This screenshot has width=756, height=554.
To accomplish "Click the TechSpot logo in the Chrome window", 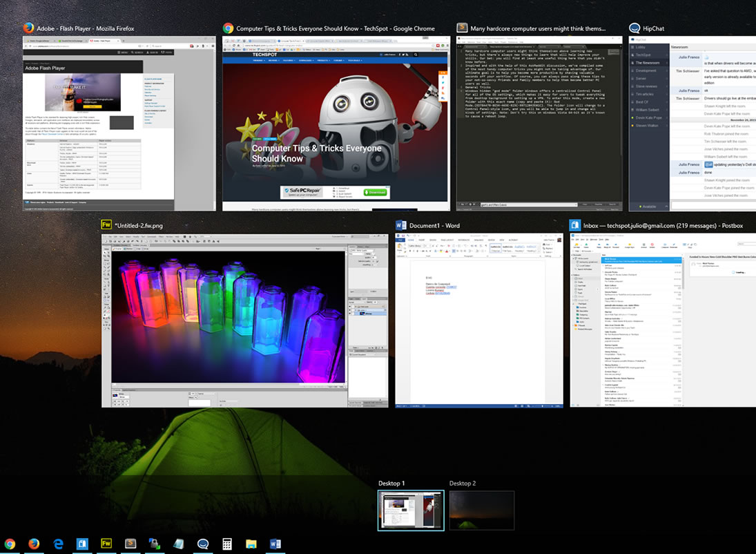I will (x=265, y=55).
